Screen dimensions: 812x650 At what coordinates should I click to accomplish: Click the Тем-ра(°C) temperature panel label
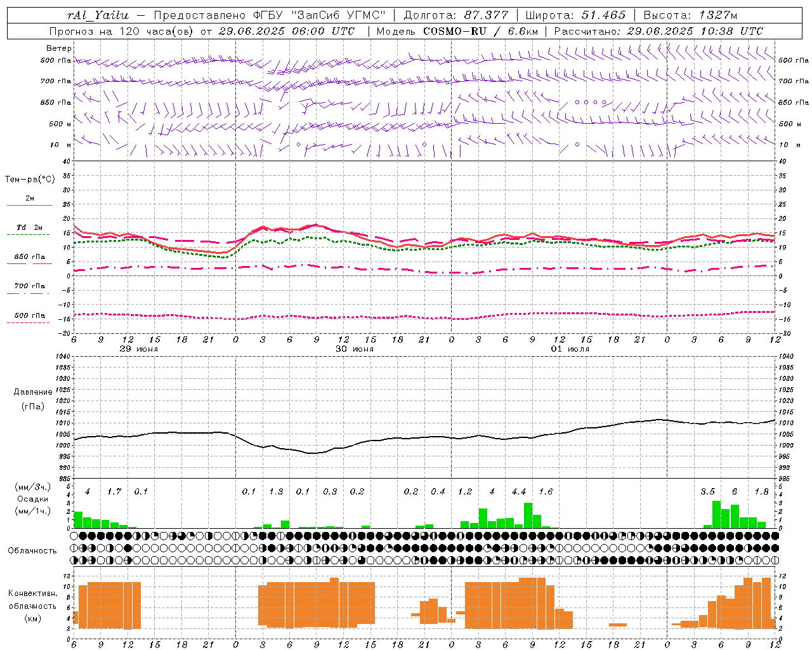click(x=30, y=180)
